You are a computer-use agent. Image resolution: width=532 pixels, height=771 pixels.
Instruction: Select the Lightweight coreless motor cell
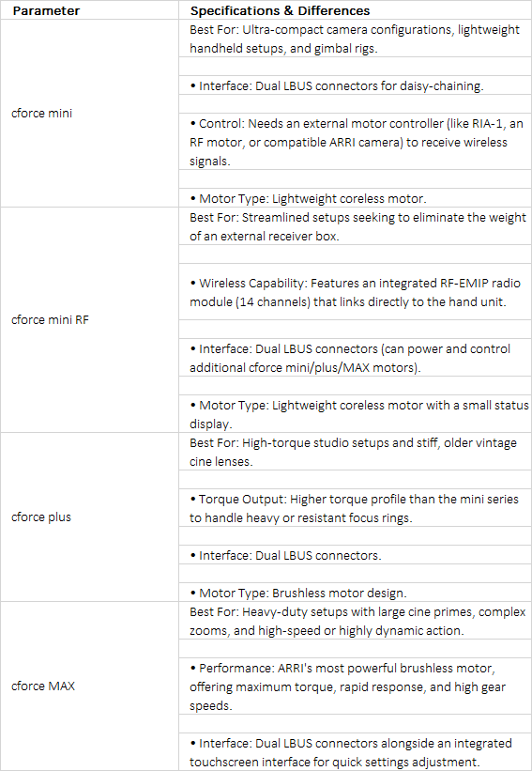point(356,198)
